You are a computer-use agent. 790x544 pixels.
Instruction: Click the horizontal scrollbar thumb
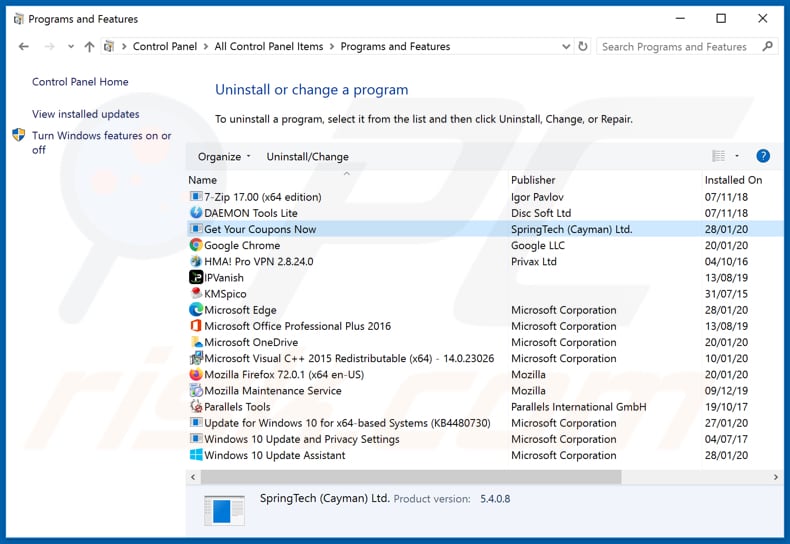click(x=411, y=477)
